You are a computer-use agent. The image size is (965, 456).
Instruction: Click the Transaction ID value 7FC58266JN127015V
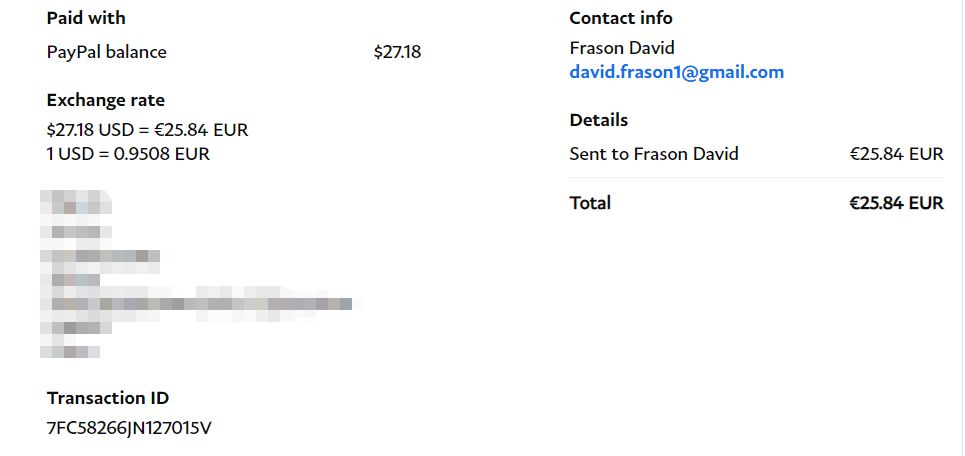[x=129, y=428]
